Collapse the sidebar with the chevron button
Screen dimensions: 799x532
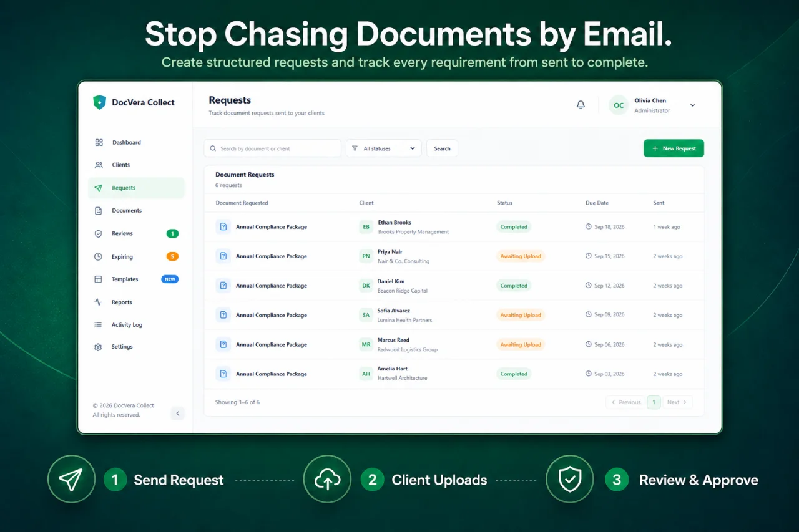point(177,413)
